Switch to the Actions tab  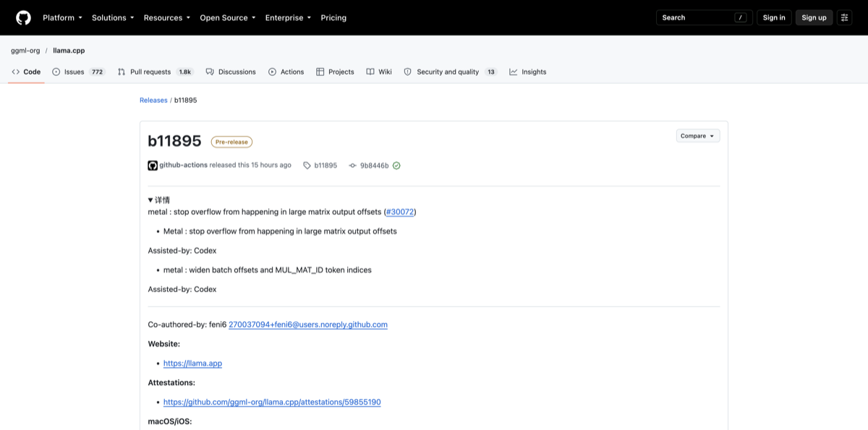pyautogui.click(x=286, y=72)
